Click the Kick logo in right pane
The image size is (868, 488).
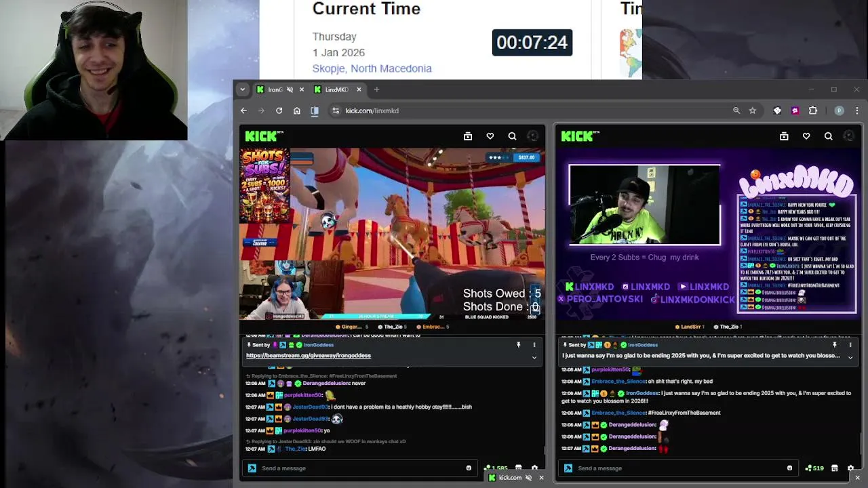pyautogui.click(x=580, y=136)
